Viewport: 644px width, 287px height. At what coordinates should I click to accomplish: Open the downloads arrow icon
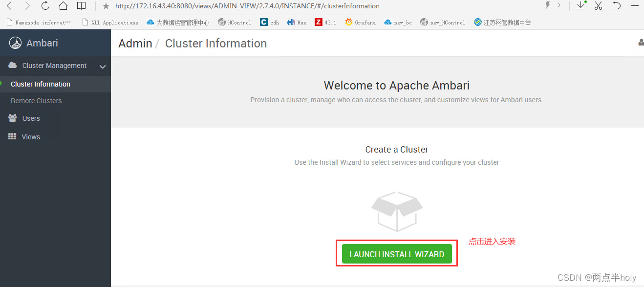580,6
